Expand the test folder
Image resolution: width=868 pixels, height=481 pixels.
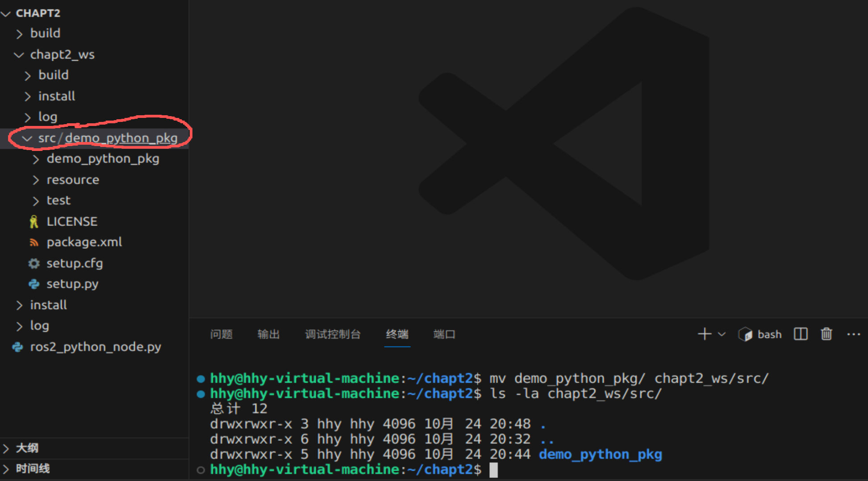[36, 201]
